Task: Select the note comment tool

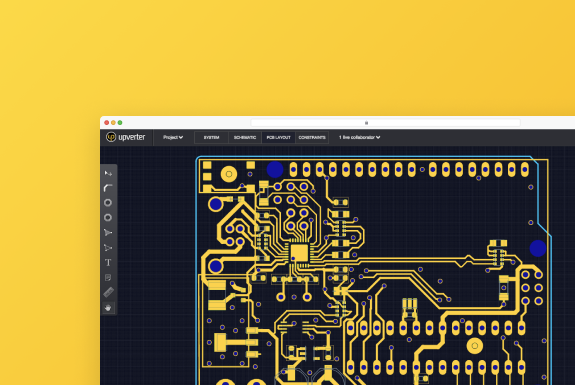Action: pos(108,278)
